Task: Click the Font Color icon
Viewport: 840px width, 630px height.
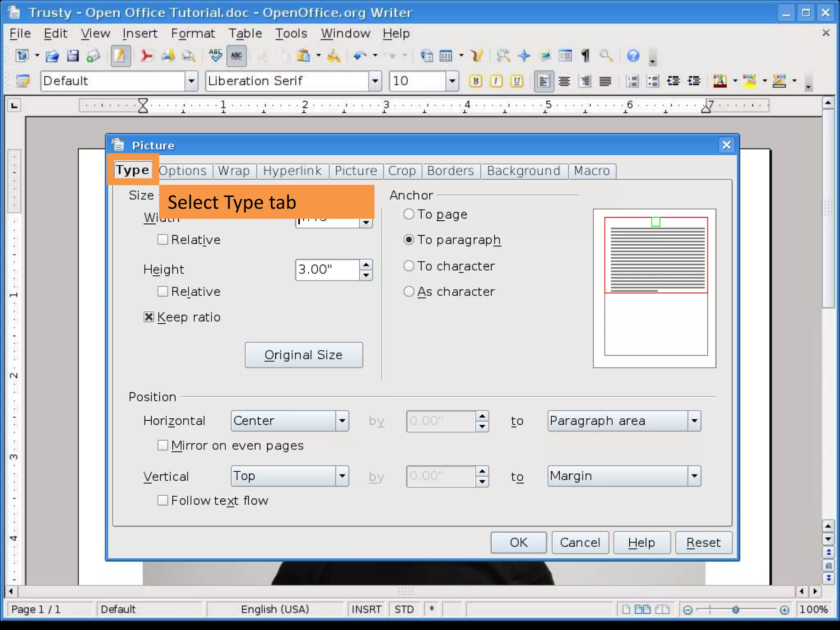Action: (720, 81)
